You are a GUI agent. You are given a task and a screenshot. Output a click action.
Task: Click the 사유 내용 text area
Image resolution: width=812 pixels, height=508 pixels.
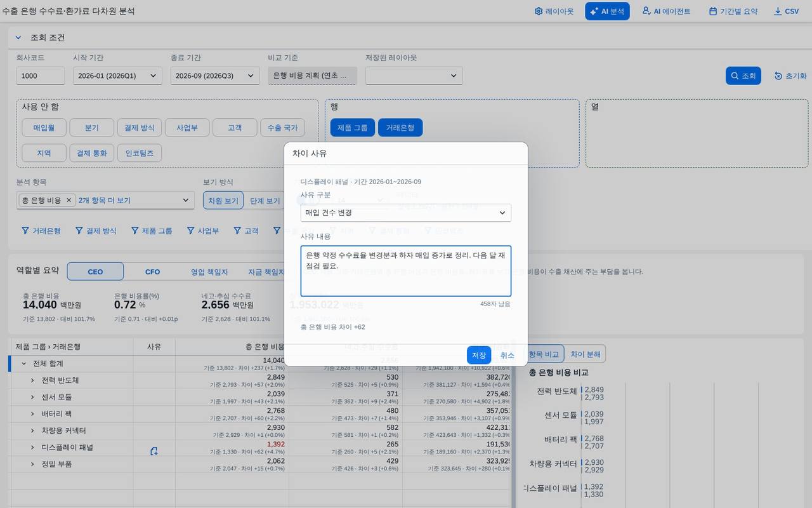pyautogui.click(x=406, y=271)
